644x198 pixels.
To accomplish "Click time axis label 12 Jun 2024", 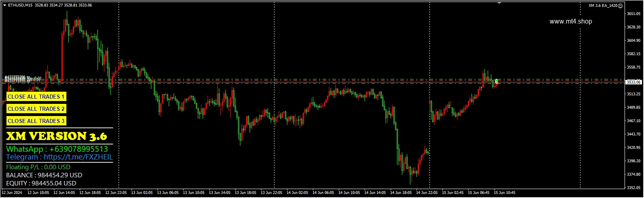I will point(12,193).
